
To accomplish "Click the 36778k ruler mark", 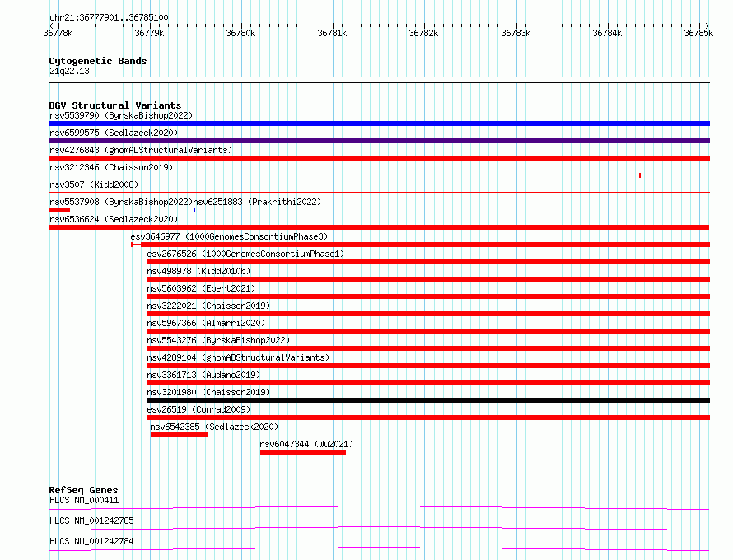I will coord(58,33).
